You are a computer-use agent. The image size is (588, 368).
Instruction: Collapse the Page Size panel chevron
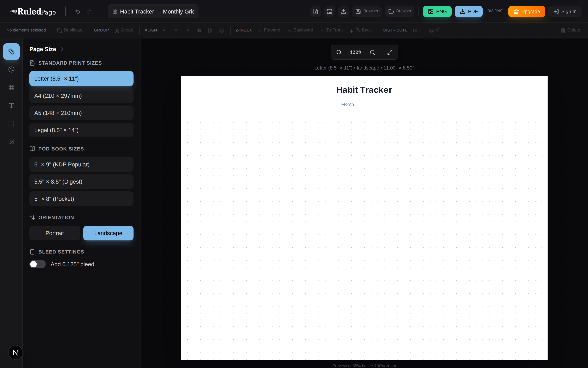pos(62,49)
